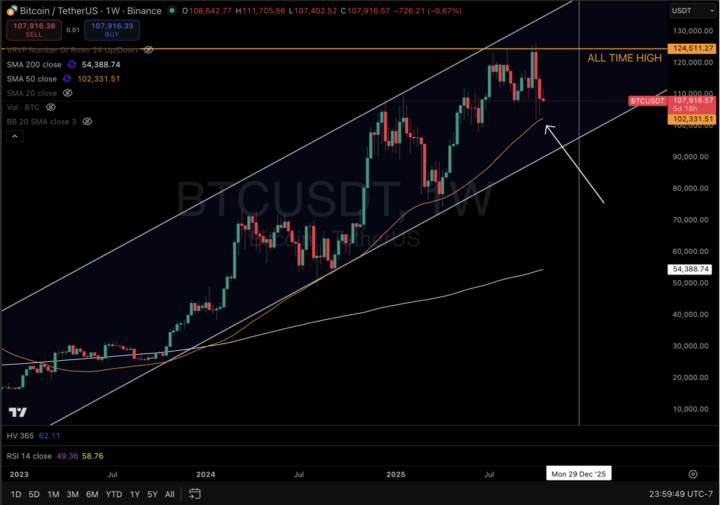This screenshot has height=505, width=720.
Task: Select the 6M time range
Action: tap(92, 494)
